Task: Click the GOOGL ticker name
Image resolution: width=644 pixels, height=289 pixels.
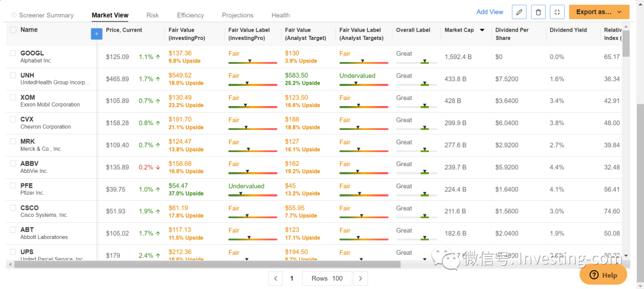Action: pos(32,54)
